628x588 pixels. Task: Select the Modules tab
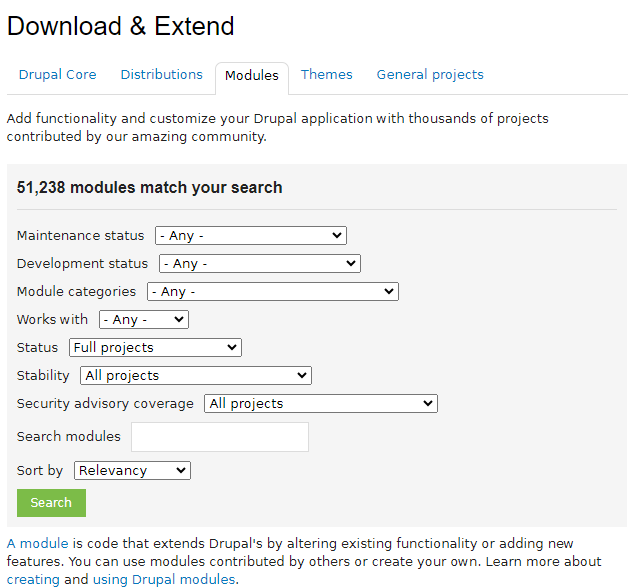252,76
